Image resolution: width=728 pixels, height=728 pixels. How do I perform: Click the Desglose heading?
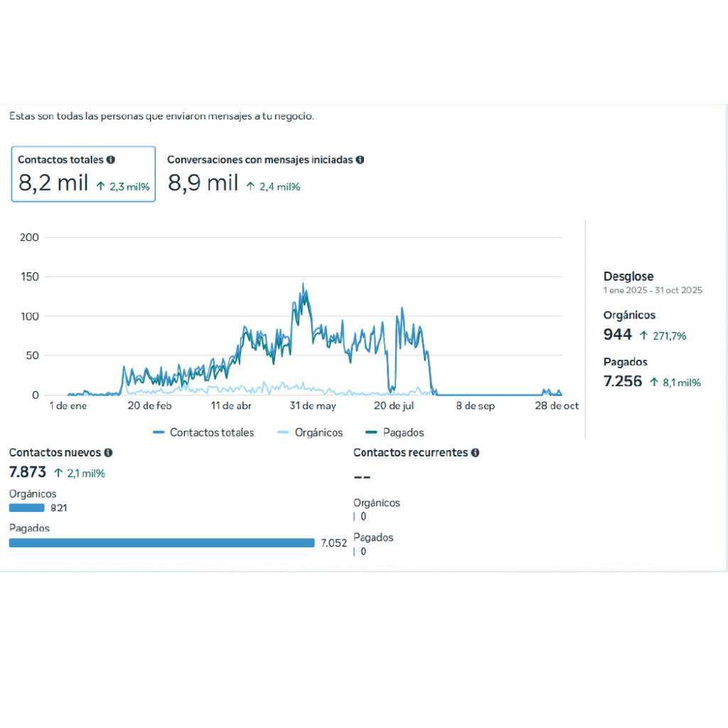point(628,277)
